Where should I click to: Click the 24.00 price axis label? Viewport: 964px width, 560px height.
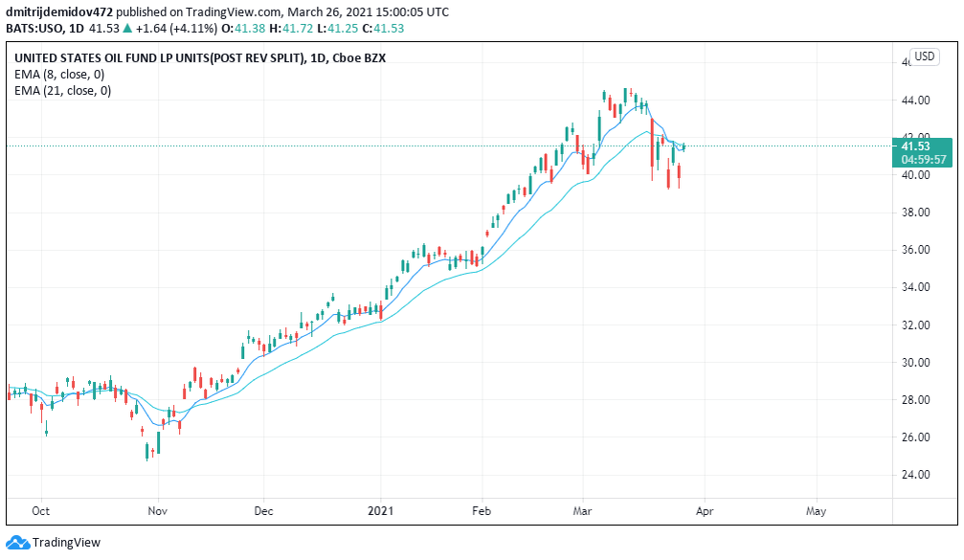(x=915, y=475)
